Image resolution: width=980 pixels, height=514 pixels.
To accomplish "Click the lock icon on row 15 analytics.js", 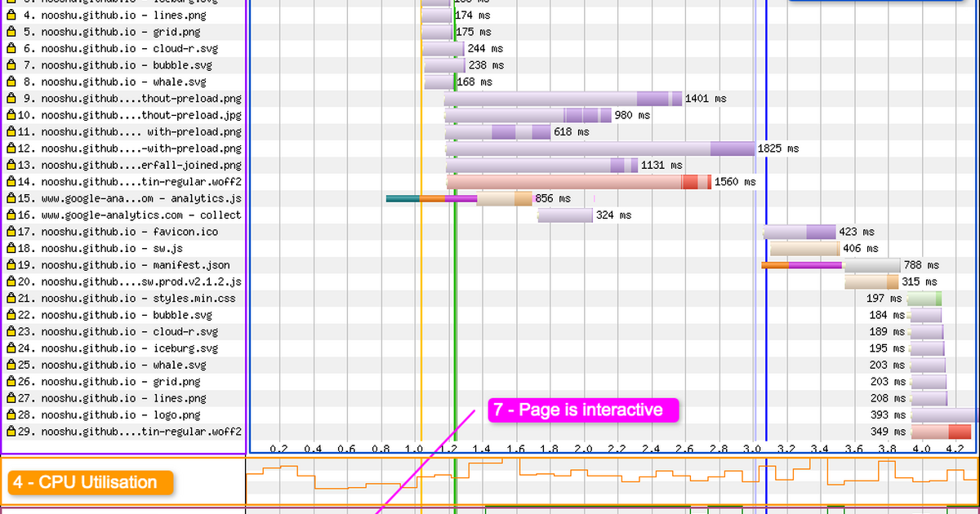I will [x=11, y=198].
